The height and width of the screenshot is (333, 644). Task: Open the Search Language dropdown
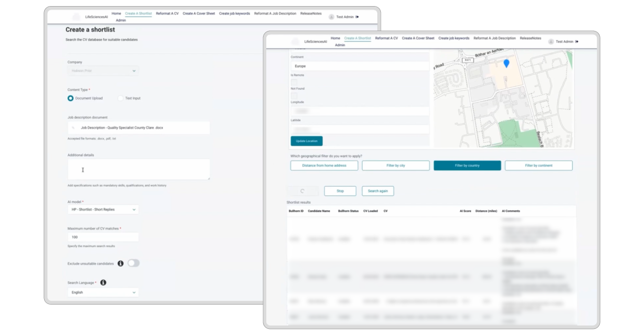click(x=103, y=292)
